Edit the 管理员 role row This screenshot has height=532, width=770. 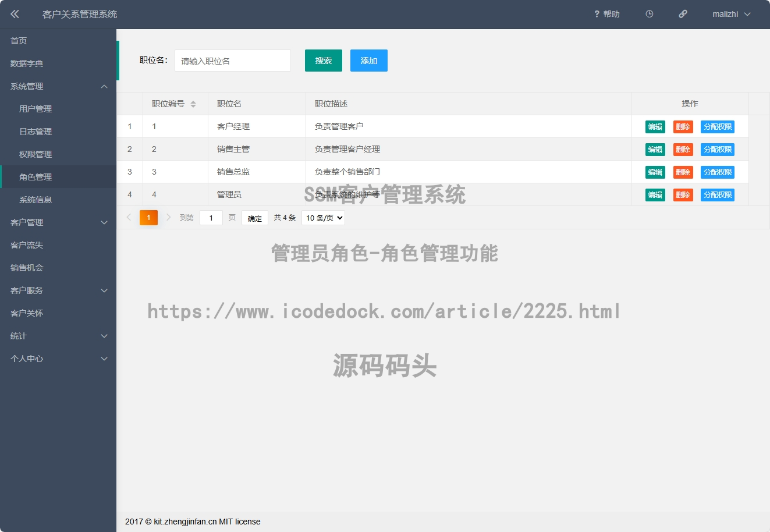click(x=655, y=195)
